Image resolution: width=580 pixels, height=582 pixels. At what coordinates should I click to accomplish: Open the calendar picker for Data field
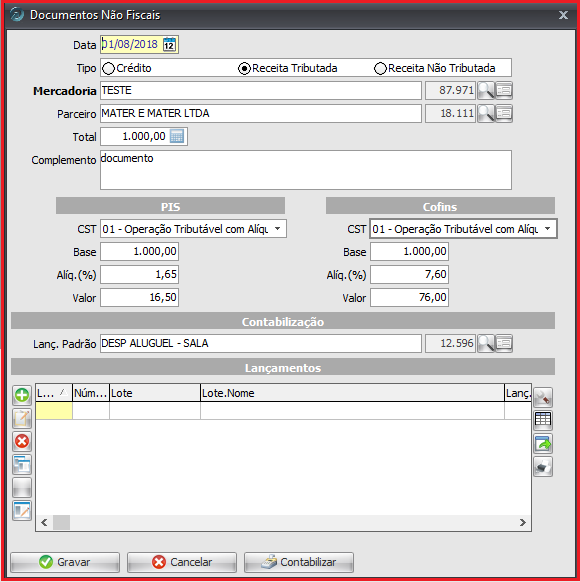170,45
